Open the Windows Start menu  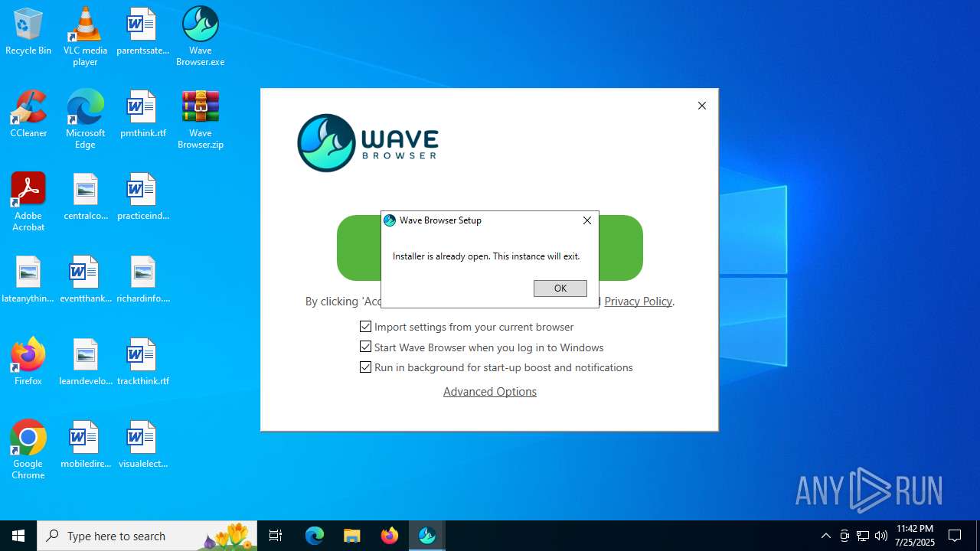18,536
